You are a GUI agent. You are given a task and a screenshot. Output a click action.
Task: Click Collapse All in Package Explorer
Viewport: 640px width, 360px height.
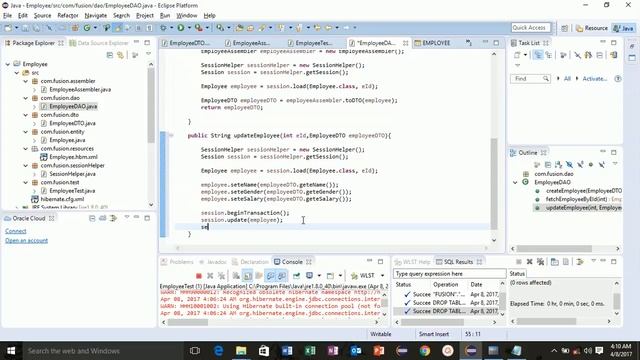(109, 55)
